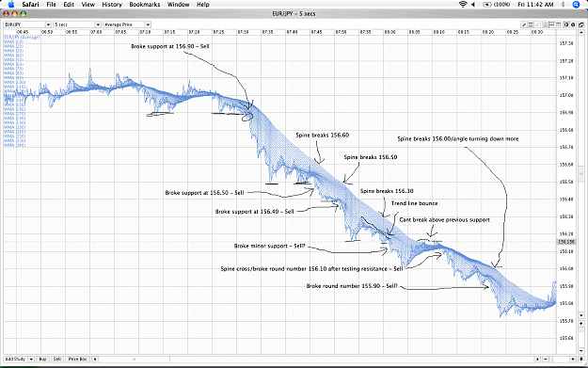This screenshot has width=588, height=368.
Task: Click the horizontal scrollbar right arrow
Action: pyautogui.click(x=537, y=359)
